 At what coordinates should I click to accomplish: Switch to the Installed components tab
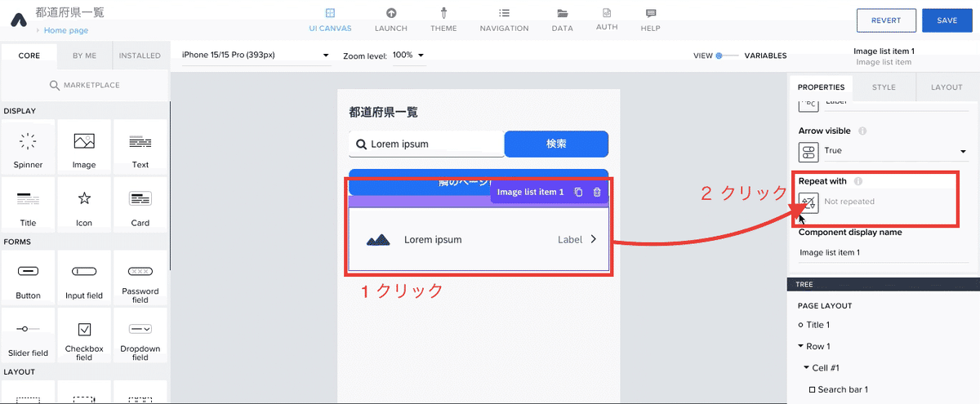140,55
